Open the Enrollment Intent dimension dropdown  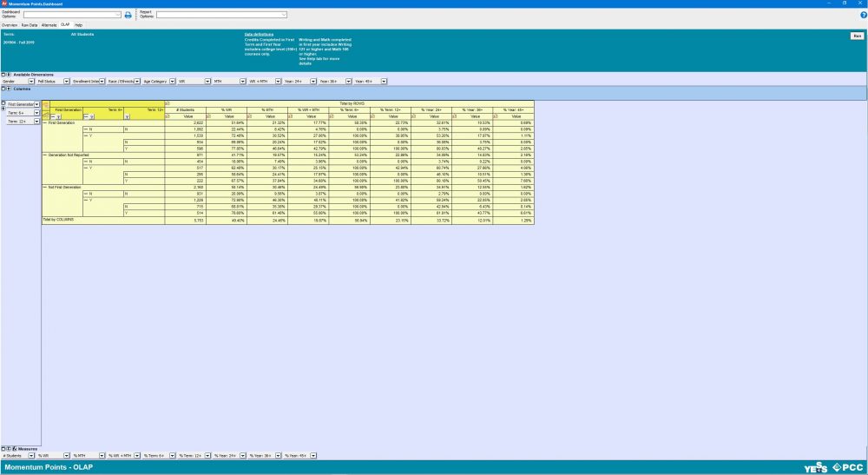(102, 82)
